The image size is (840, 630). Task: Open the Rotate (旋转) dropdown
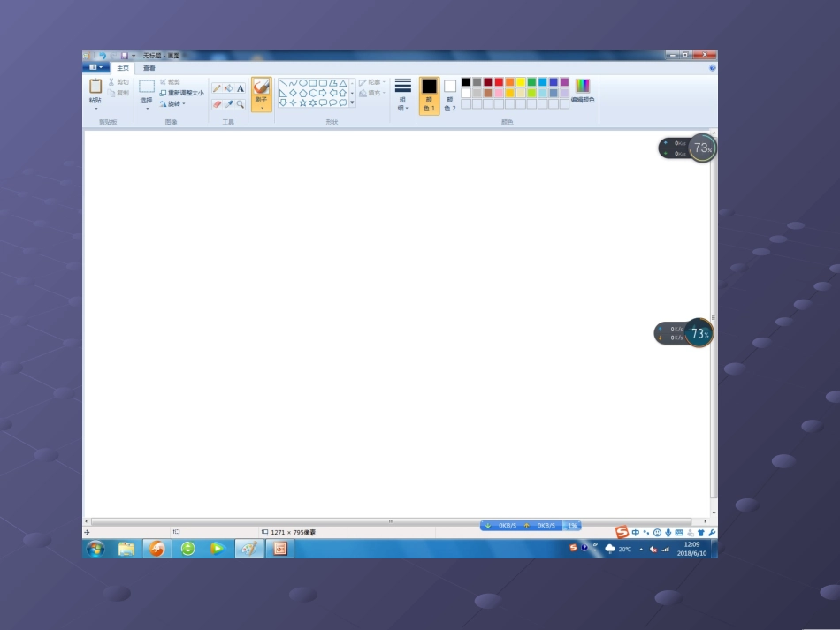172,103
